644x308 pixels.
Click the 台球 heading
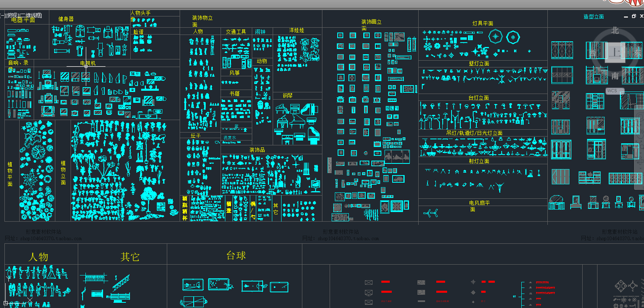click(x=236, y=255)
